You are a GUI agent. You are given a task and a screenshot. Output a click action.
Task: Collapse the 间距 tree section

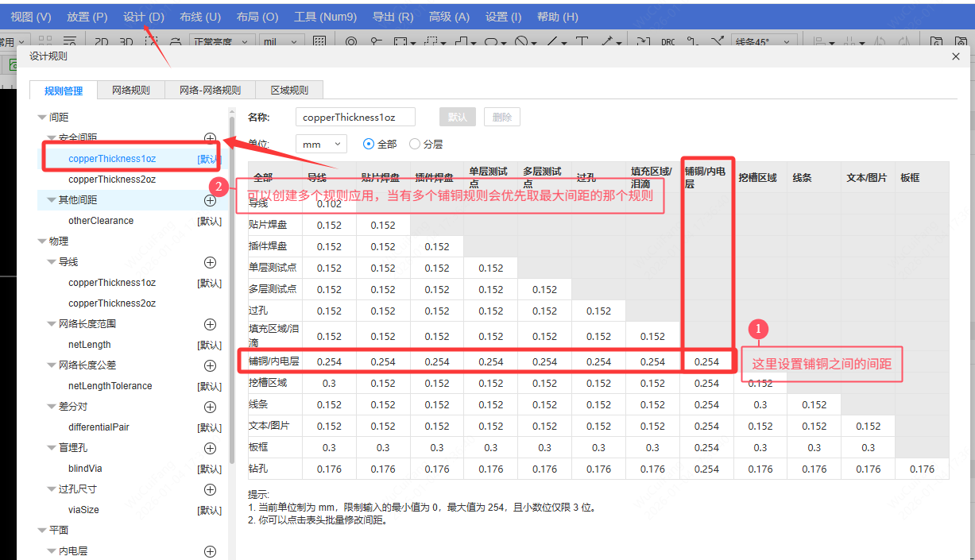(42, 118)
